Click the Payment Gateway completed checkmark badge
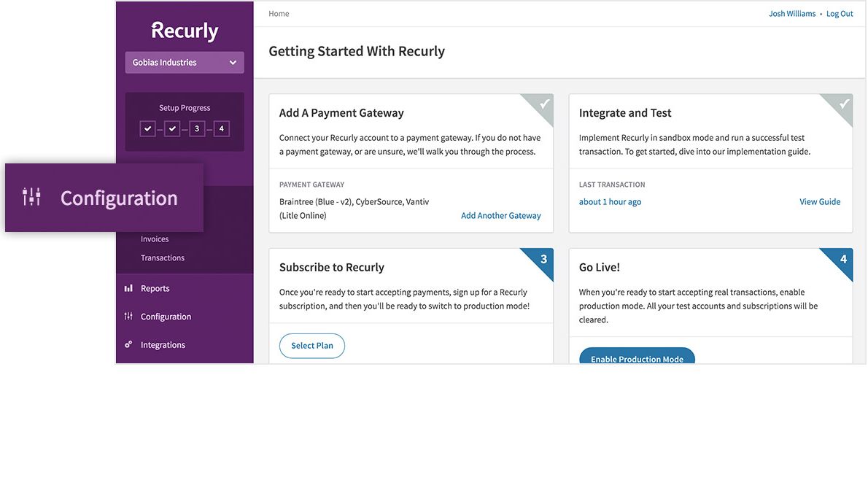 coord(543,104)
